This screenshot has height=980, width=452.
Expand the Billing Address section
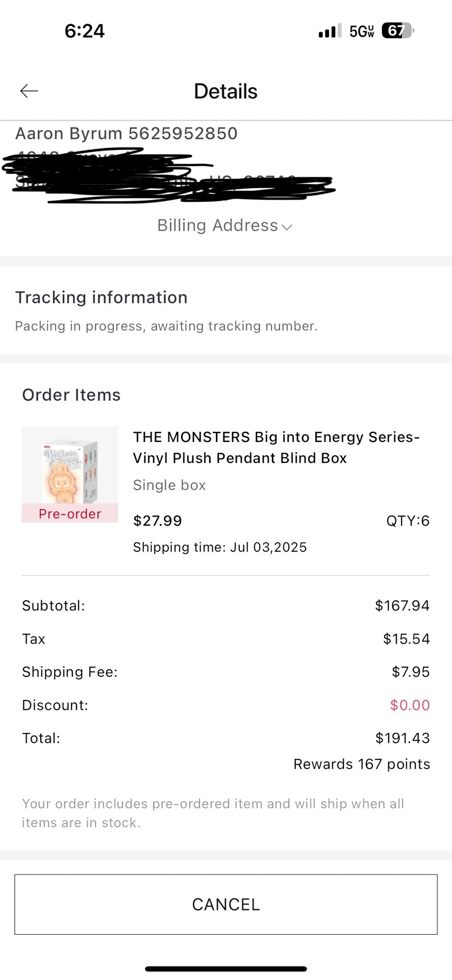coord(224,226)
